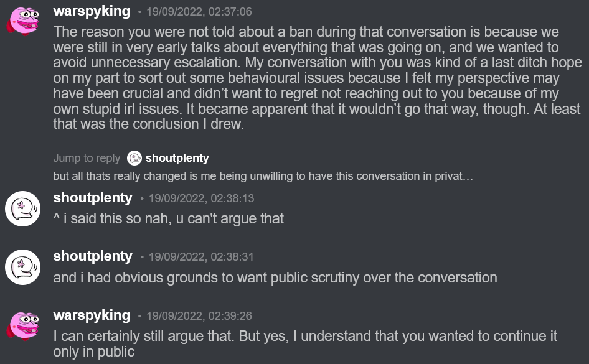
Task: Open shoutplenty's profile from the 02:38:13 username
Action: (x=93, y=198)
